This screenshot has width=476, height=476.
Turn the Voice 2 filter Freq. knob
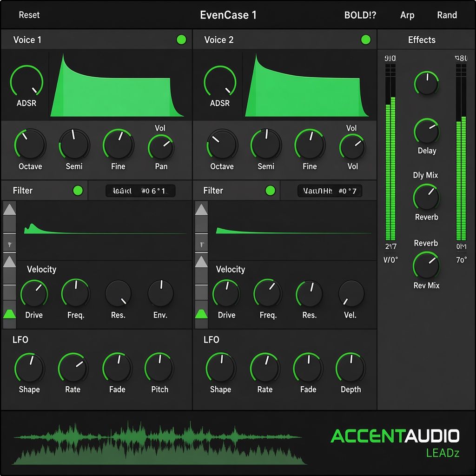point(268,293)
